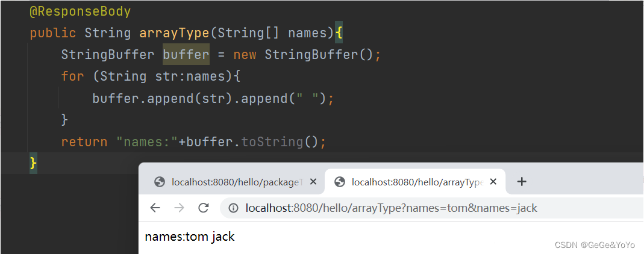The height and width of the screenshot is (254, 644).
Task: Click the 'public' keyword
Action: coord(53,33)
